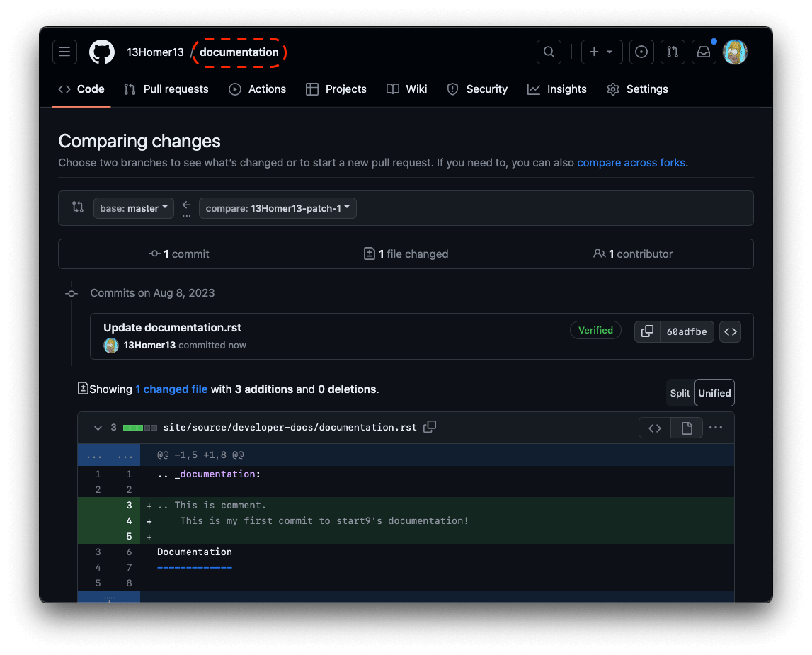Open the pull requests icon in header
The height and width of the screenshot is (655, 812).
coord(673,52)
